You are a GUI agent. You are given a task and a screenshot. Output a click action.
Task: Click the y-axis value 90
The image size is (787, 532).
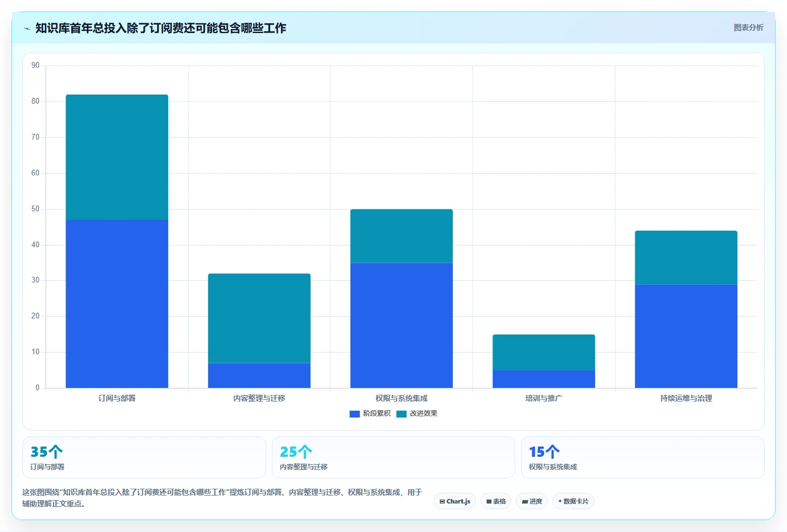point(35,66)
